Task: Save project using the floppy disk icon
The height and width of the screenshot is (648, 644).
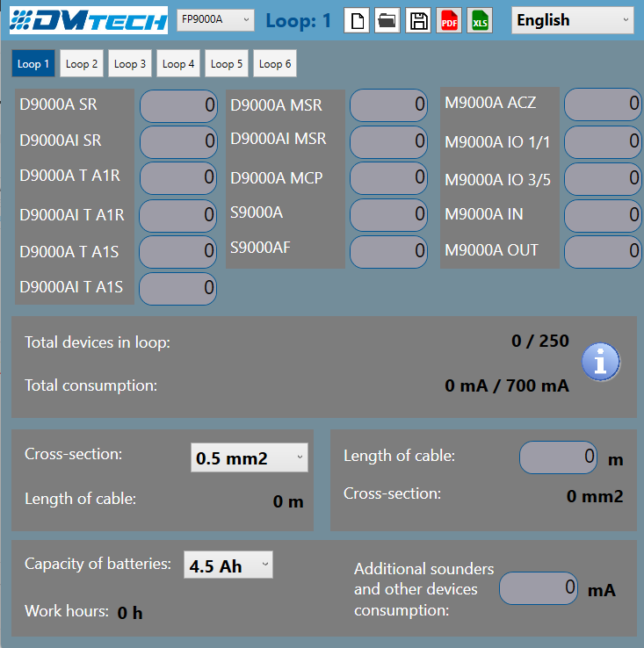Action: [418, 20]
